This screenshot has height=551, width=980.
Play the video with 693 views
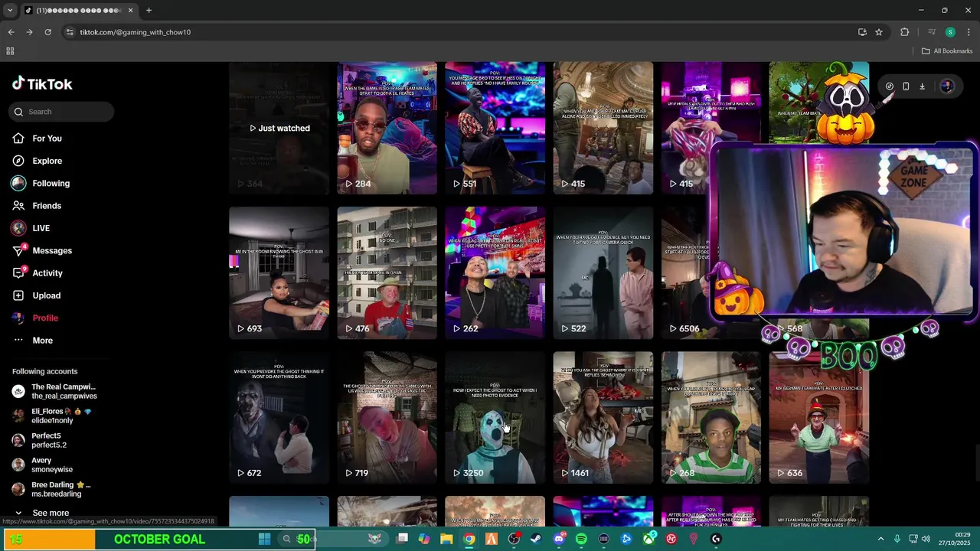(279, 272)
